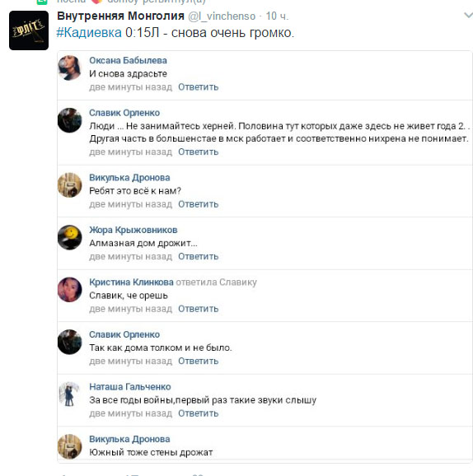Open Кристина Клинкова's avatar photo

click(70, 290)
